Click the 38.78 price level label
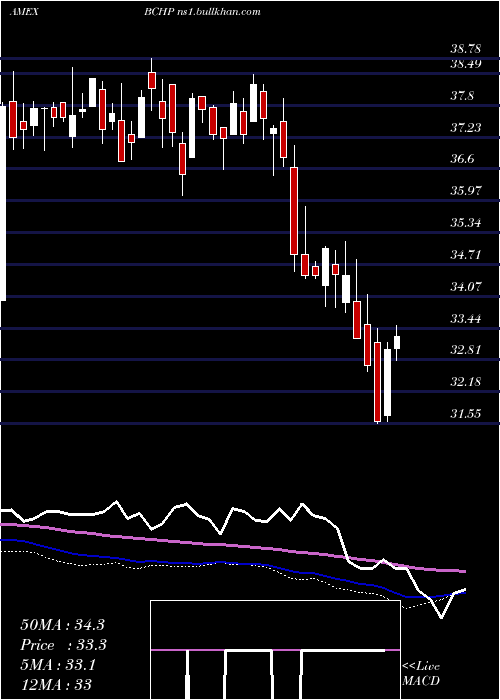 466,49
